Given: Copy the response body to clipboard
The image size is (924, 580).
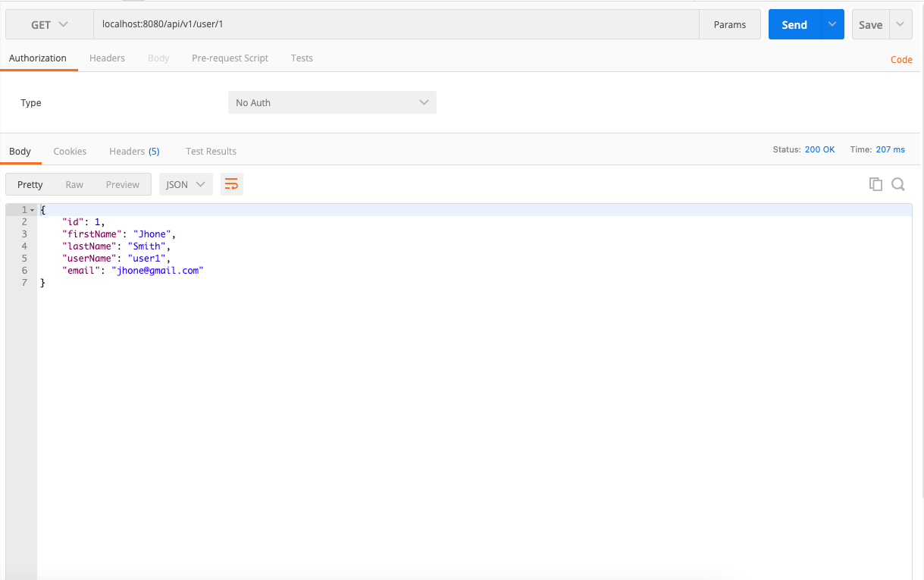Looking at the screenshot, I should point(875,183).
